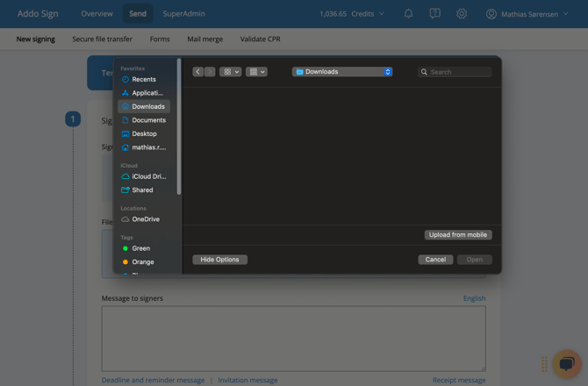
Task: Go back with the file dialog back arrow
Action: (198, 72)
